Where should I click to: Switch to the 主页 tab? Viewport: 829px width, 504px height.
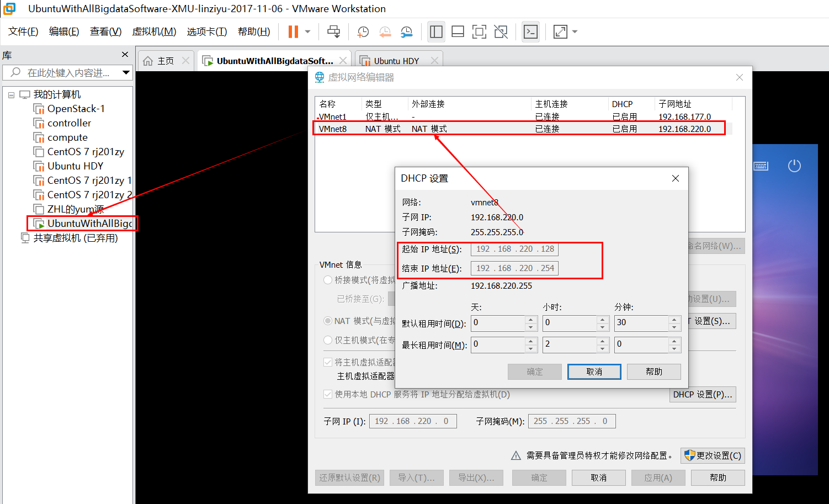[166, 61]
